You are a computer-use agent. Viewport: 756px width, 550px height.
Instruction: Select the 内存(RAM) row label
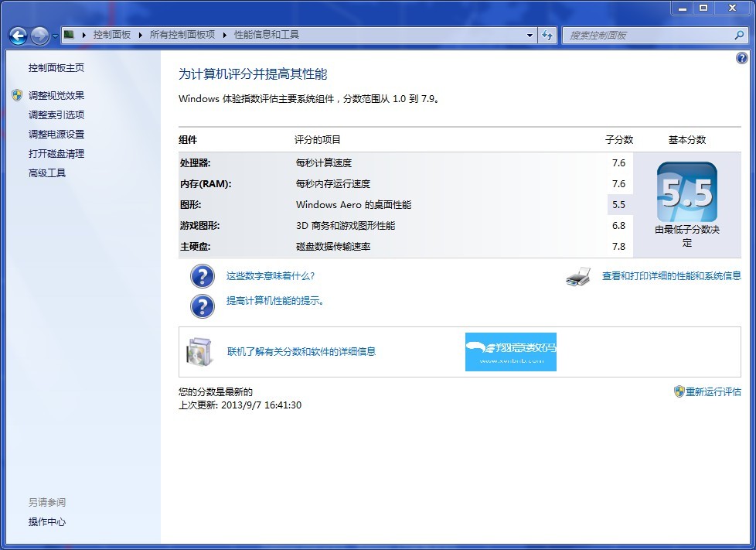pos(206,184)
